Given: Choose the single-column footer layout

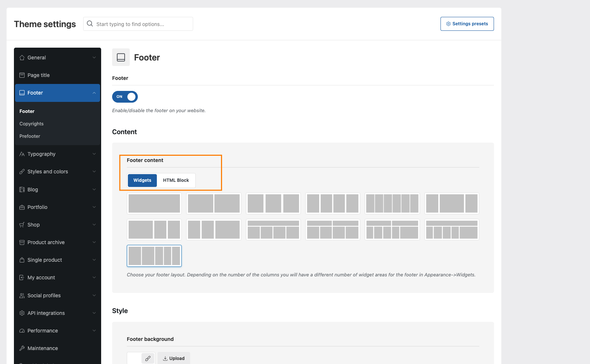Looking at the screenshot, I should click(x=154, y=203).
